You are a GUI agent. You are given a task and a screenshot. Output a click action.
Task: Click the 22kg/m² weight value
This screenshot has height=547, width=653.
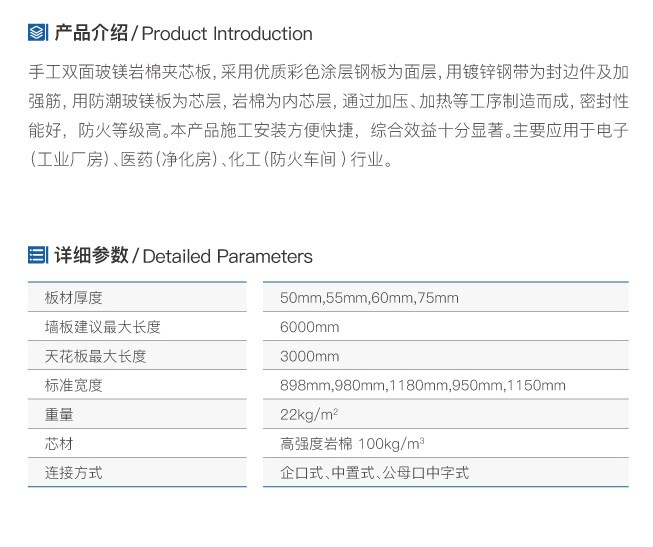click(x=309, y=415)
